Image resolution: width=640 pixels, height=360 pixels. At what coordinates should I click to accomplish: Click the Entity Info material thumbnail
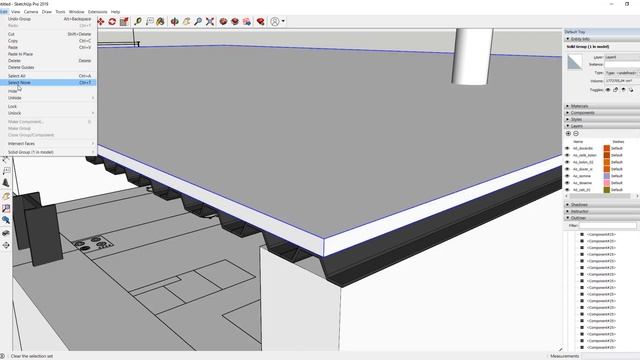[x=575, y=62]
